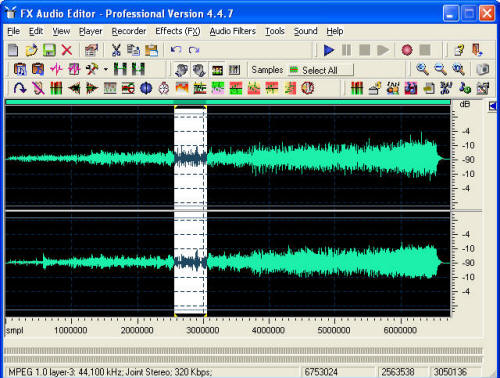Click the green overview bar above waveform
The width and height of the screenshot is (500, 378).
(x=228, y=102)
